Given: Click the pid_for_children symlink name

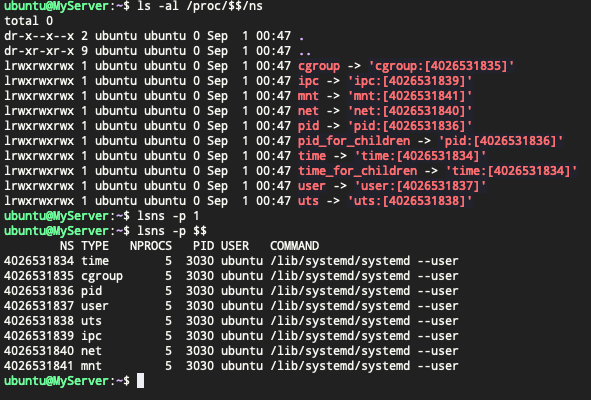Looking at the screenshot, I should tap(354, 141).
